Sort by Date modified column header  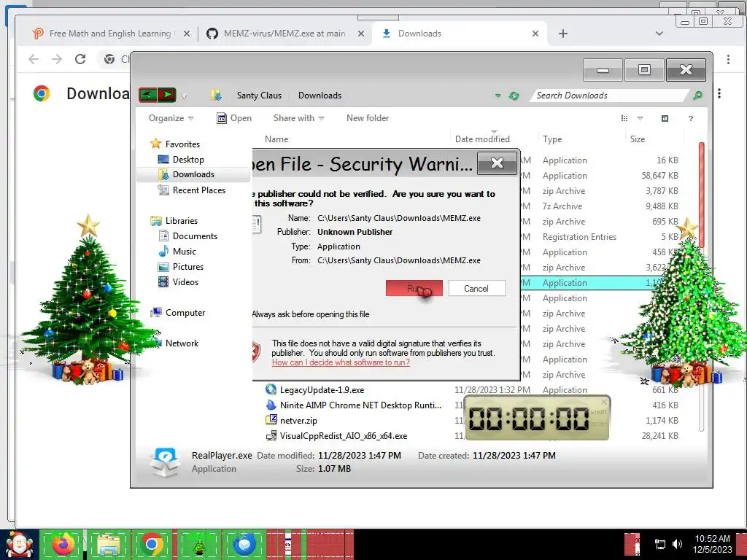tap(482, 139)
